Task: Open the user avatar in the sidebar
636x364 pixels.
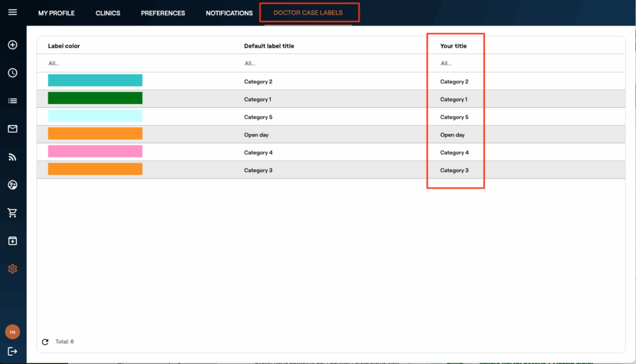Action: (13, 332)
